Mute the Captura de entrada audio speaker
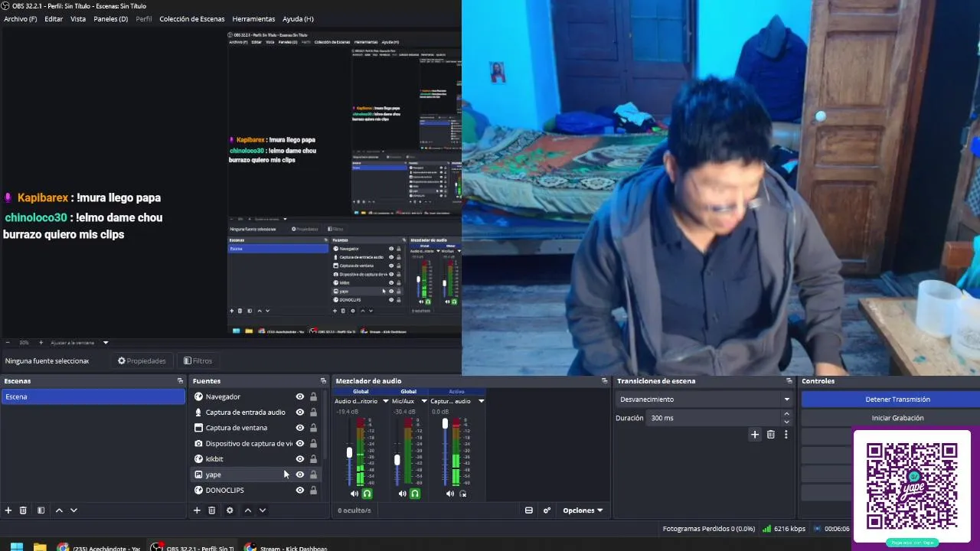Screen dimensions: 980x551 pos(450,494)
